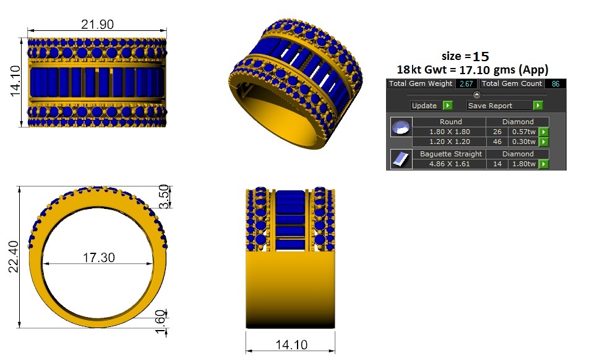Collapse the panel with circular up arrow
This screenshot has height=364, width=592.
[x=477, y=95]
